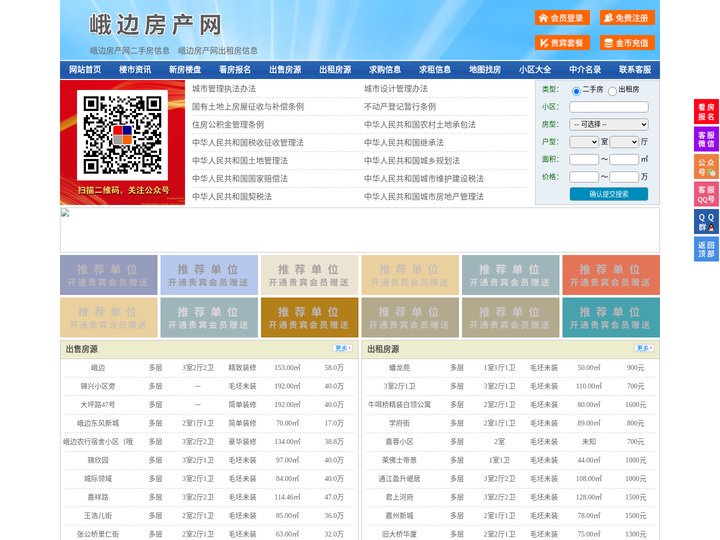Click the 峨边房产网 site logo

(x=155, y=25)
